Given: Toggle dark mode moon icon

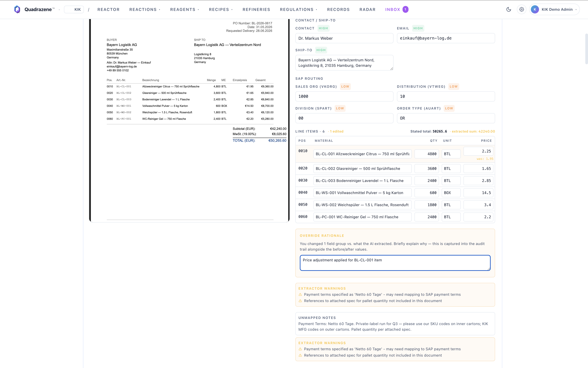Looking at the screenshot, I should pos(509,10).
